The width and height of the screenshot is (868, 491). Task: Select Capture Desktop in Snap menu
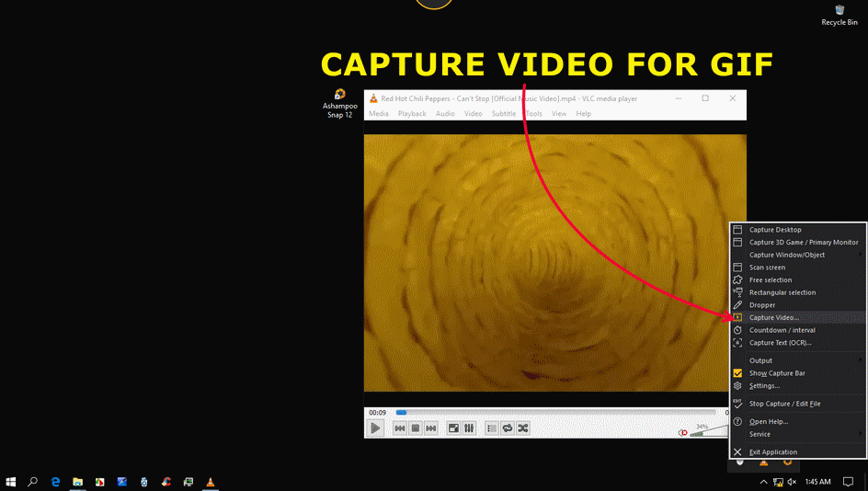tap(798, 230)
